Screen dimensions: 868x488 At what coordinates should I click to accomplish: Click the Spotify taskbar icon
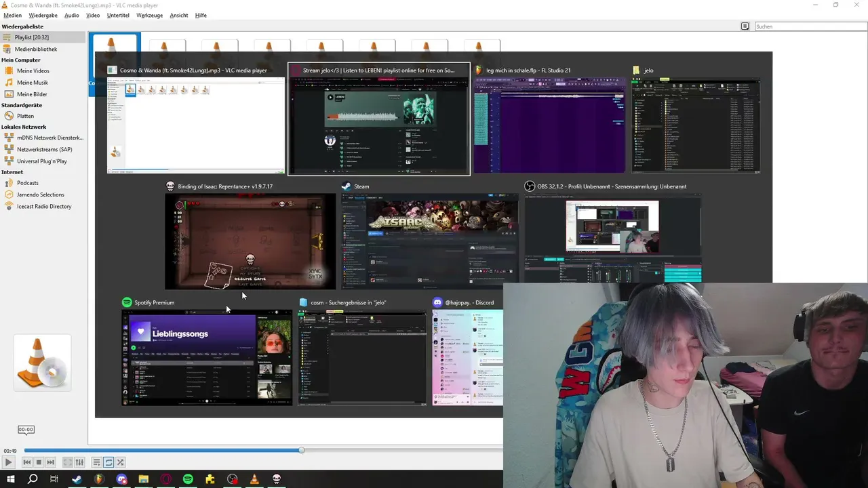tap(188, 479)
